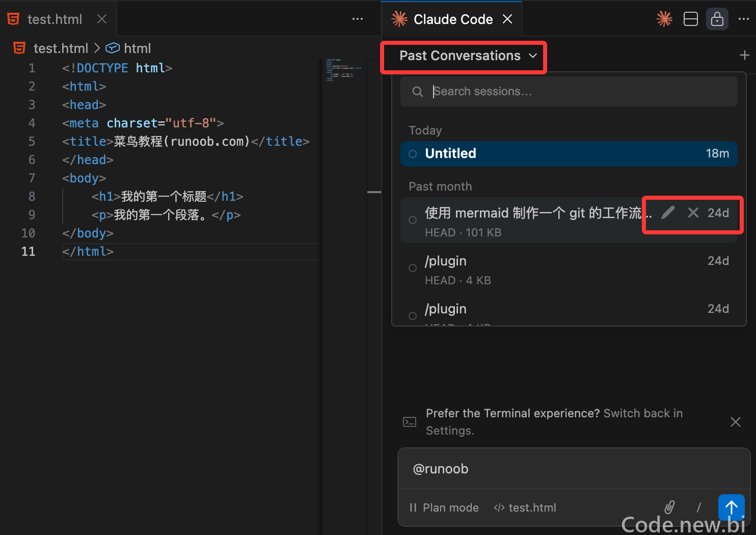Click the HEAD · 101 KB session detail

click(463, 232)
